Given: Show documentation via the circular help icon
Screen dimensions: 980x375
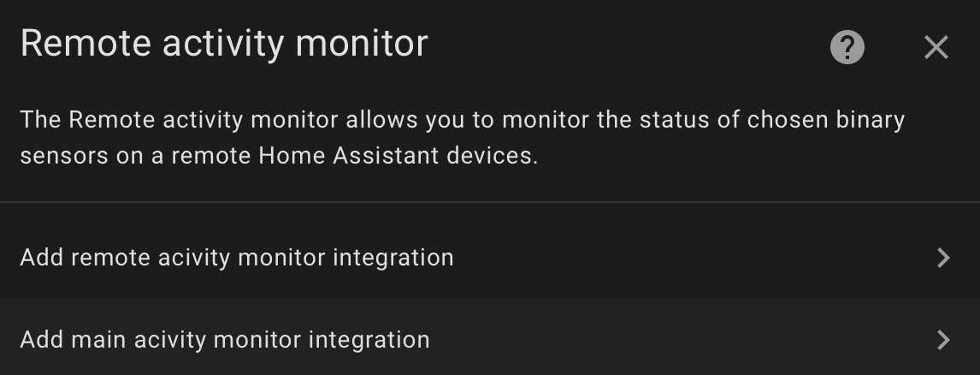Looking at the screenshot, I should coord(847,47).
